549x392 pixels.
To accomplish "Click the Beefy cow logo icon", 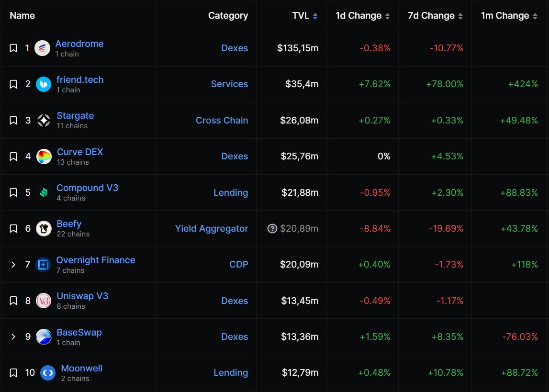I will point(44,229).
